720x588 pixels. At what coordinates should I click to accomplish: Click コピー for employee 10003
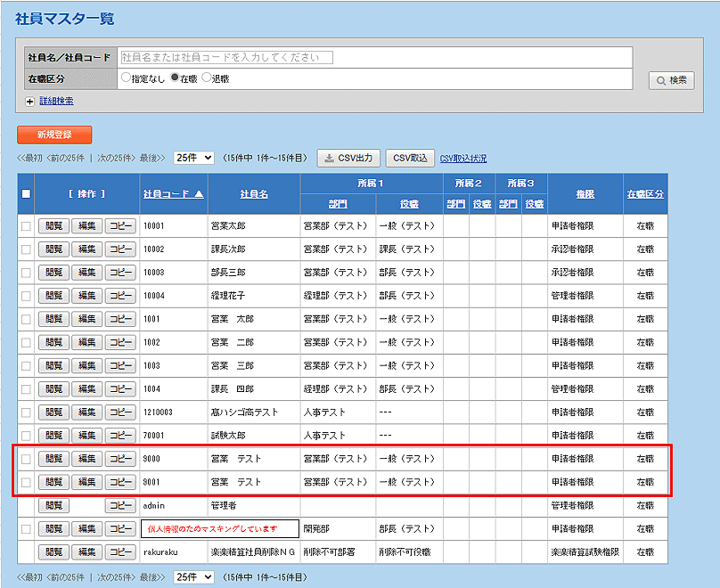click(x=120, y=273)
